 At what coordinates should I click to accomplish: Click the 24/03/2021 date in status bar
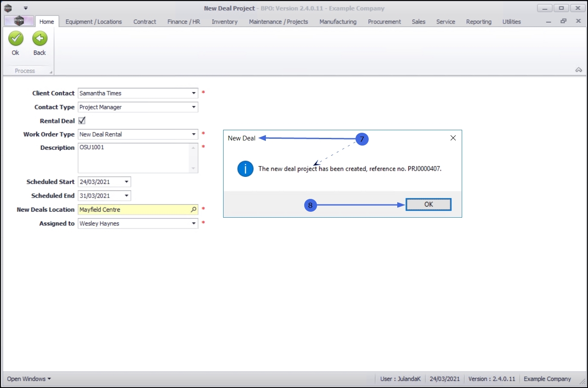point(445,379)
